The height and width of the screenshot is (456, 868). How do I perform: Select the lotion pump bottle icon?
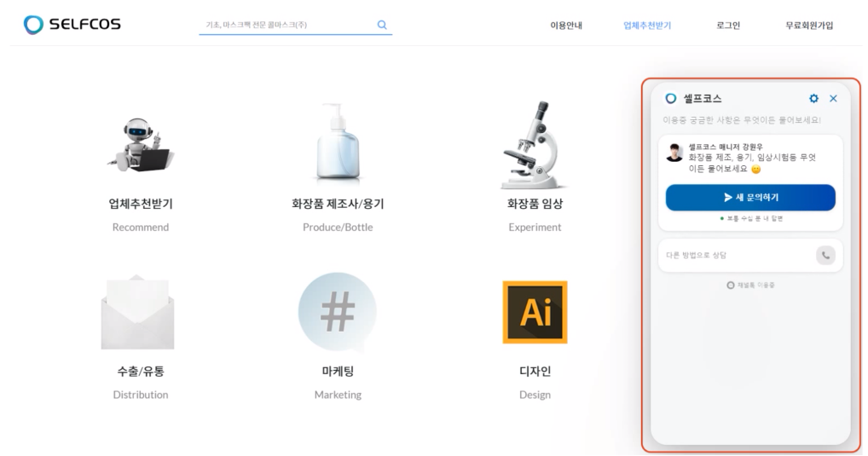click(338, 143)
